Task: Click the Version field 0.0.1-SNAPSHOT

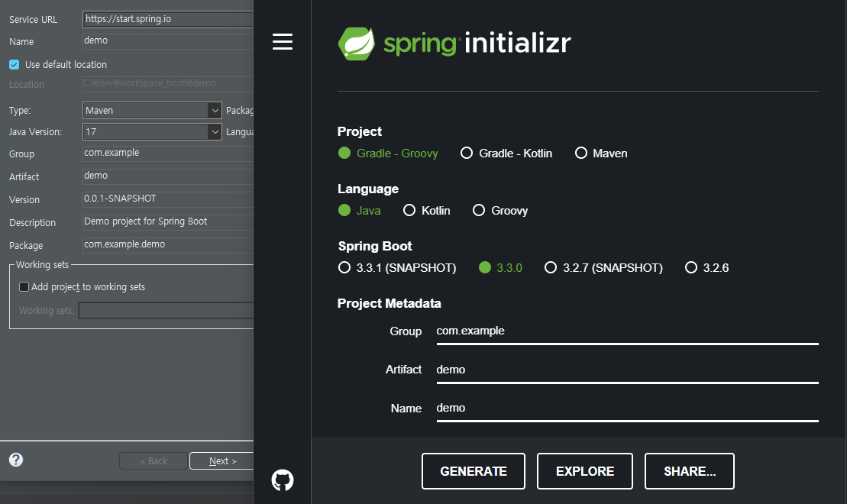Action: tap(168, 199)
